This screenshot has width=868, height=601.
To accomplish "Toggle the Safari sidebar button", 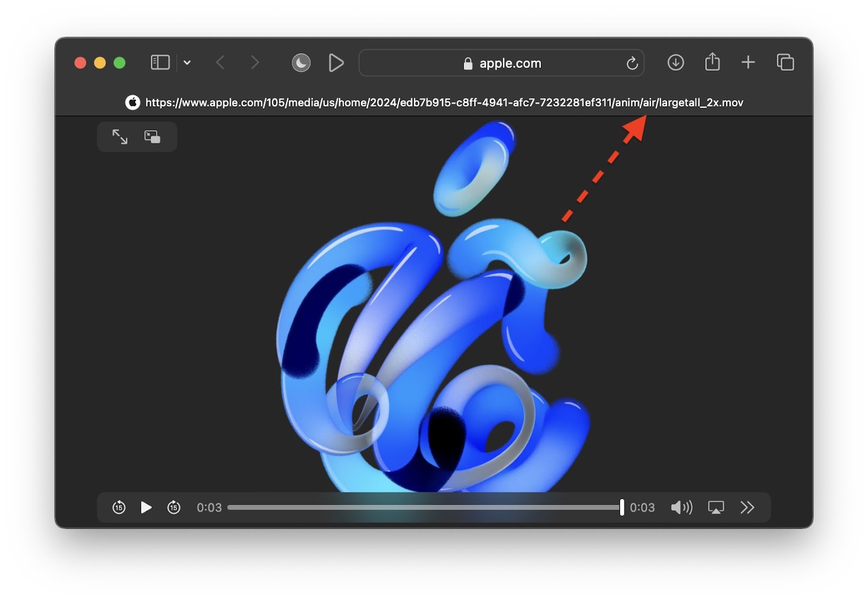I will (x=160, y=62).
